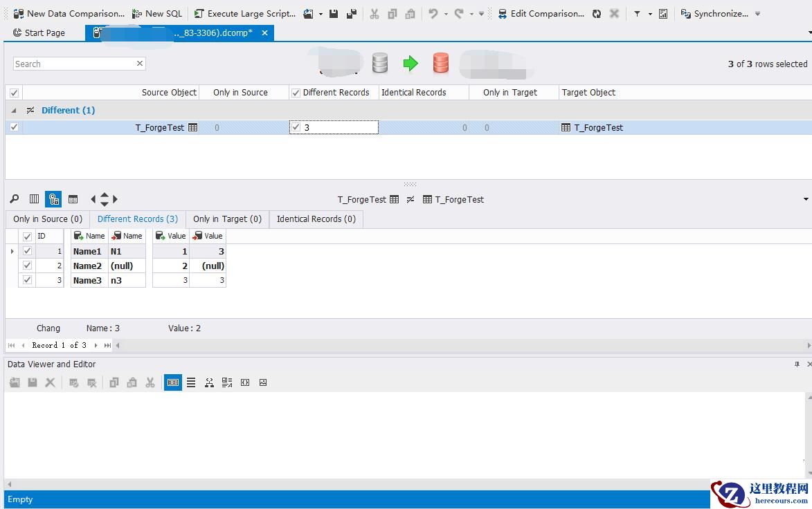Open a New SQL document

[157, 13]
